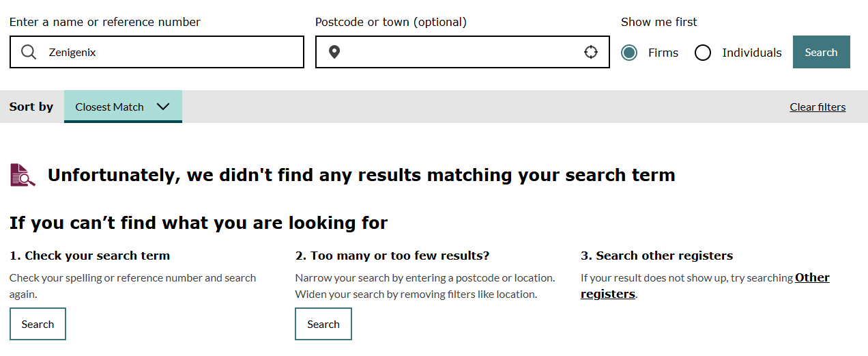Follow the Clear filters link

818,107
